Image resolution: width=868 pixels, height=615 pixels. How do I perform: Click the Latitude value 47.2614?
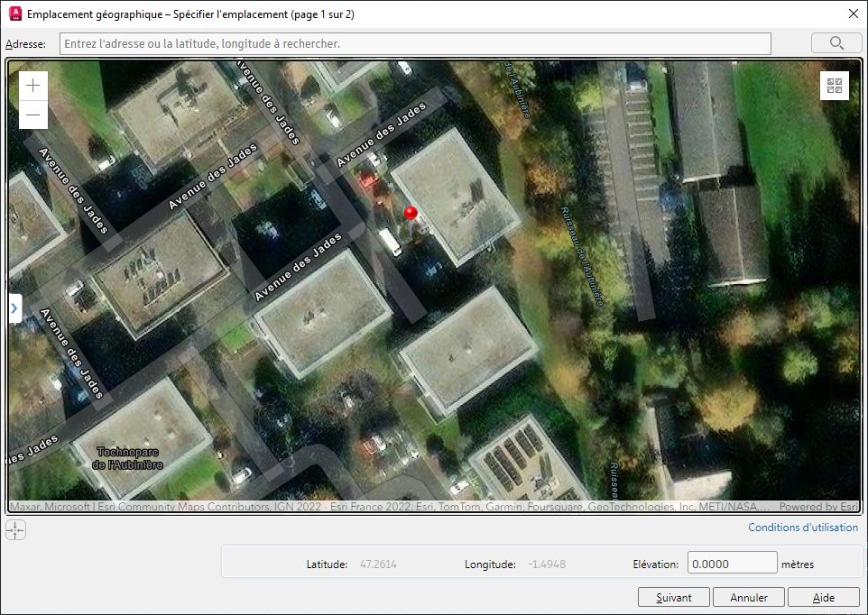click(378, 565)
